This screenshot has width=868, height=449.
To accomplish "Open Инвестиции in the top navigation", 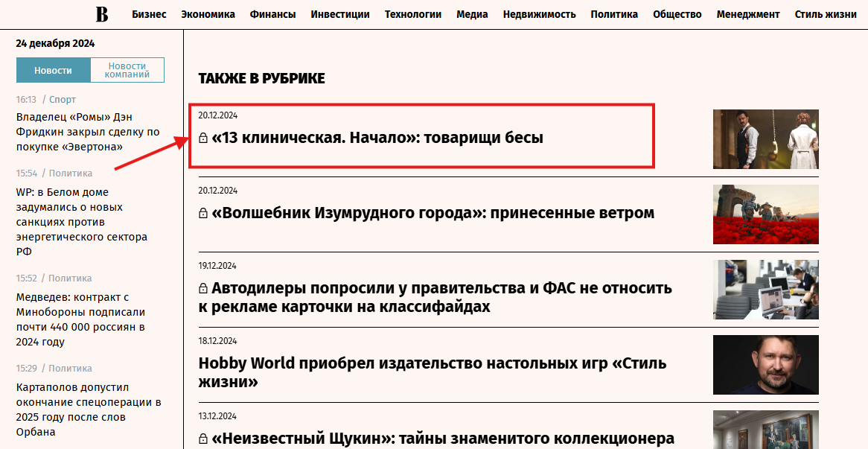I will tap(340, 14).
